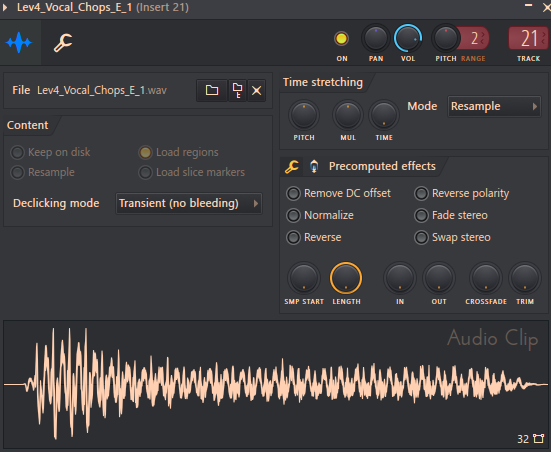Click the Content section header

27,125
